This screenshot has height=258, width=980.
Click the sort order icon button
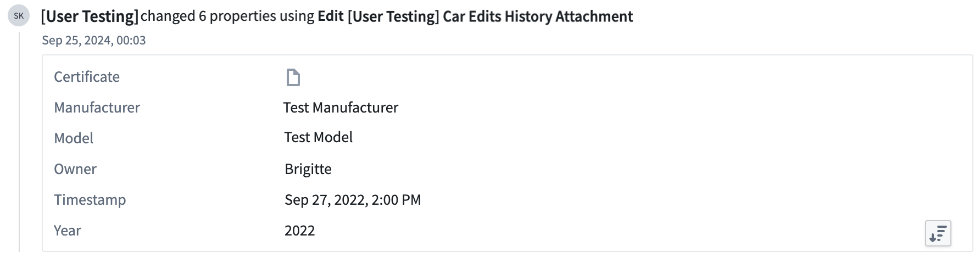pos(938,234)
